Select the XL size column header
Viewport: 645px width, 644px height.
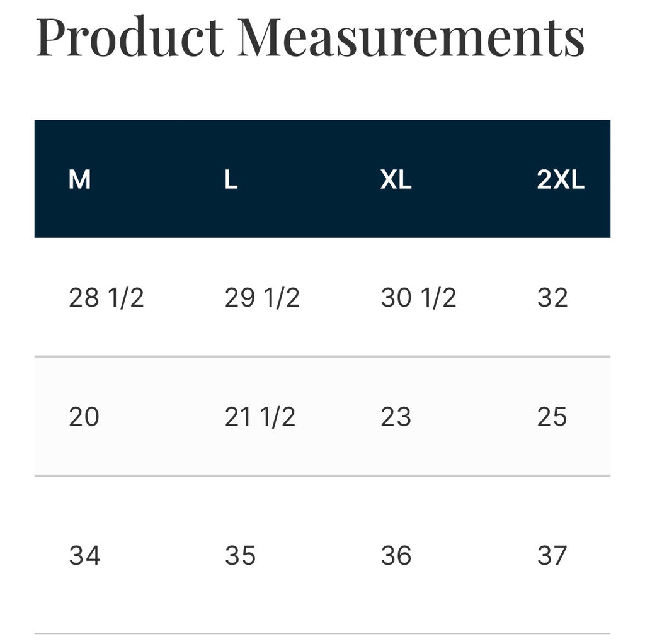pos(396,179)
